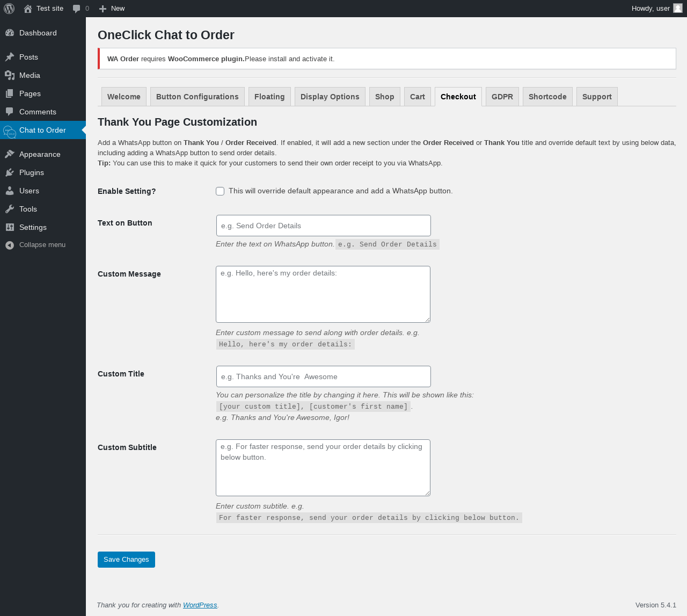
Task: Click the Pages icon in sidebar
Action: coord(10,93)
